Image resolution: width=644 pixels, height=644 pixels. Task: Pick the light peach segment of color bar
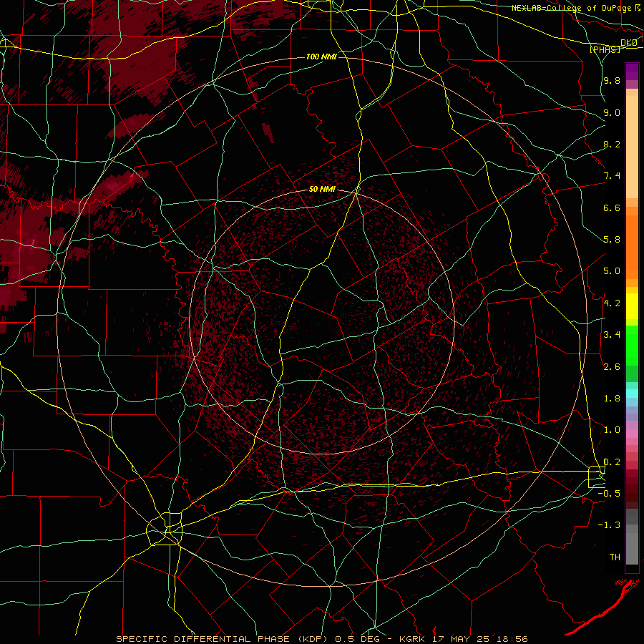click(632, 147)
